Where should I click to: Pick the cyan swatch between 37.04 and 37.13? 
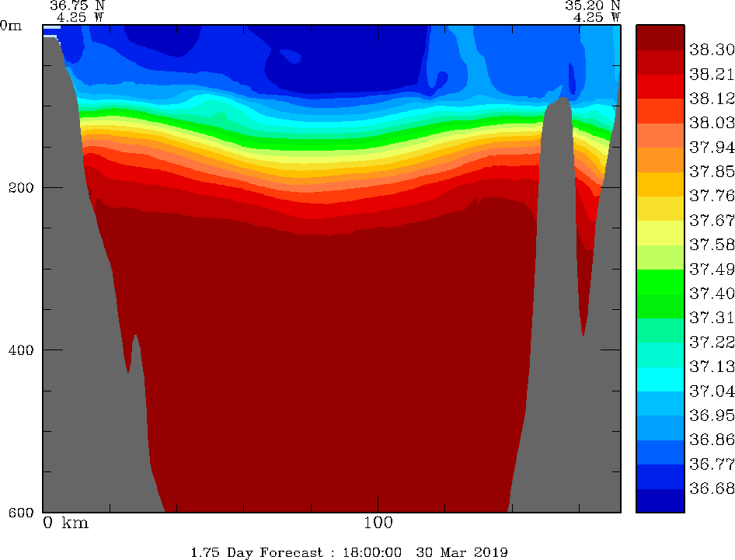pos(660,378)
